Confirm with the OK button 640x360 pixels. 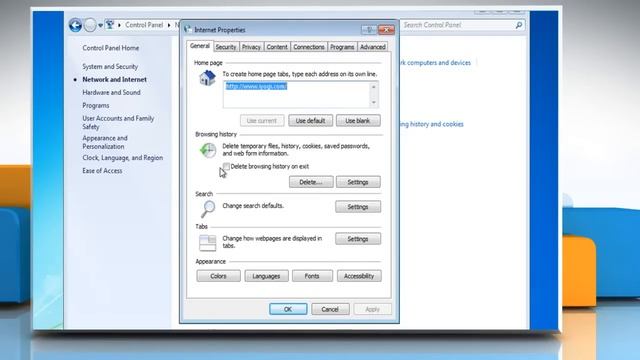pyautogui.click(x=288, y=309)
